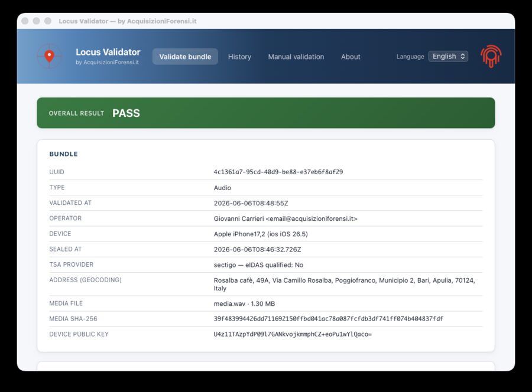This screenshot has width=532, height=392.
Task: Select the Media SHA-256 hash value
Action: click(328, 318)
